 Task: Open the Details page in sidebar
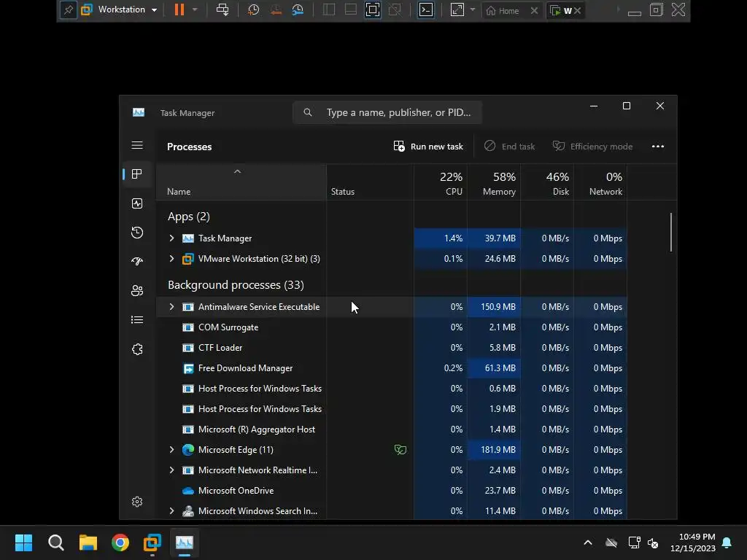coord(137,320)
